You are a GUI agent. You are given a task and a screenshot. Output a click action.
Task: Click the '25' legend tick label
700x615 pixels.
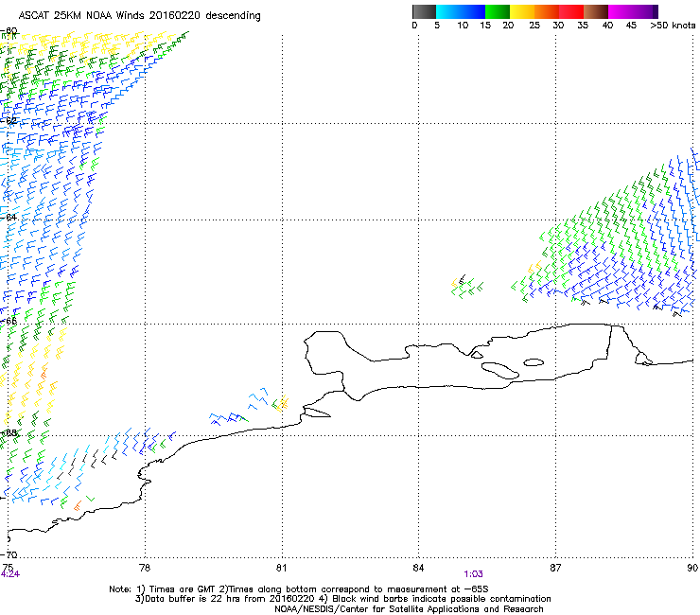click(534, 26)
